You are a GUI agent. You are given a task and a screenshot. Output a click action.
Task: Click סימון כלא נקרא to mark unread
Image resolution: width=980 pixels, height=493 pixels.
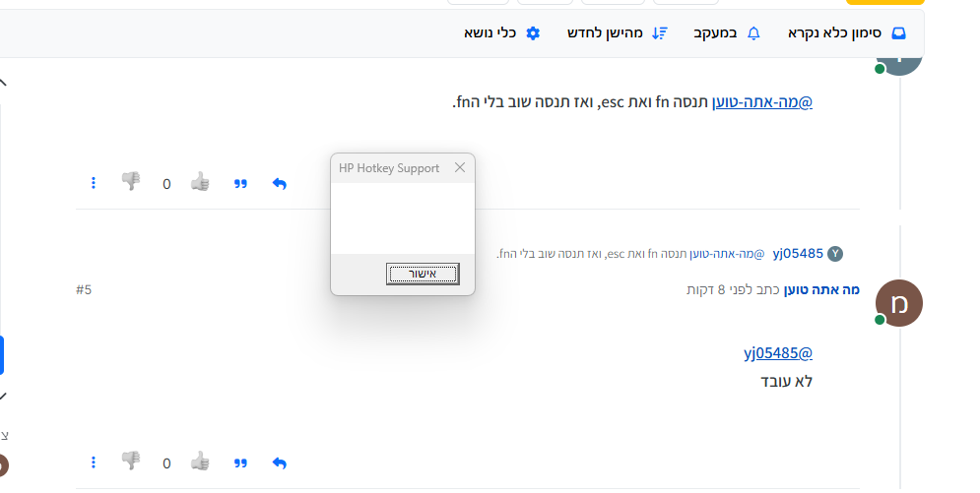click(x=847, y=33)
